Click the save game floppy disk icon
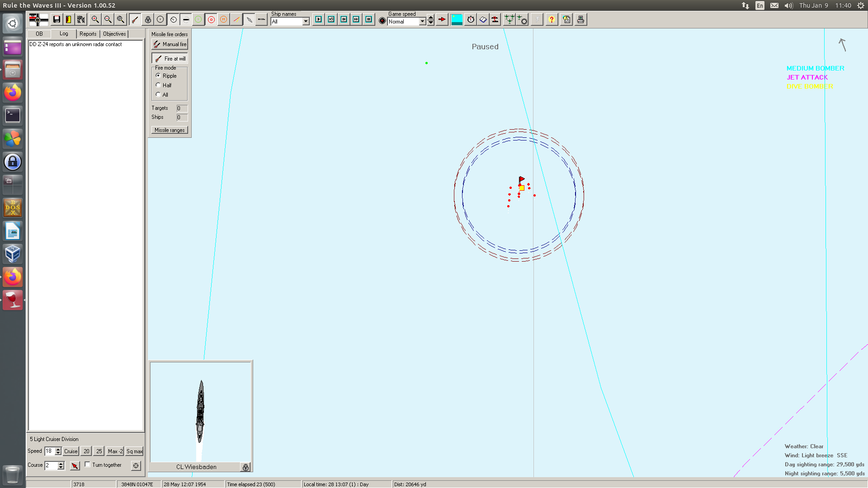Image resolution: width=868 pixels, height=488 pixels. [x=57, y=19]
